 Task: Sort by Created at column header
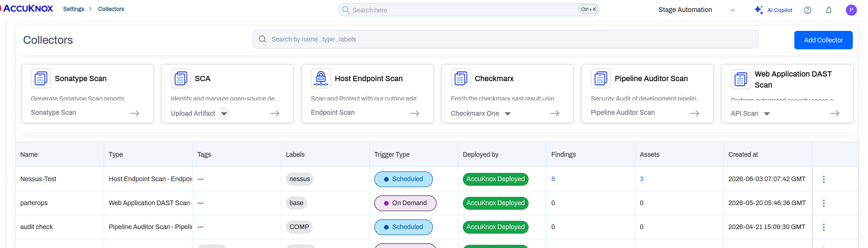[x=743, y=154]
